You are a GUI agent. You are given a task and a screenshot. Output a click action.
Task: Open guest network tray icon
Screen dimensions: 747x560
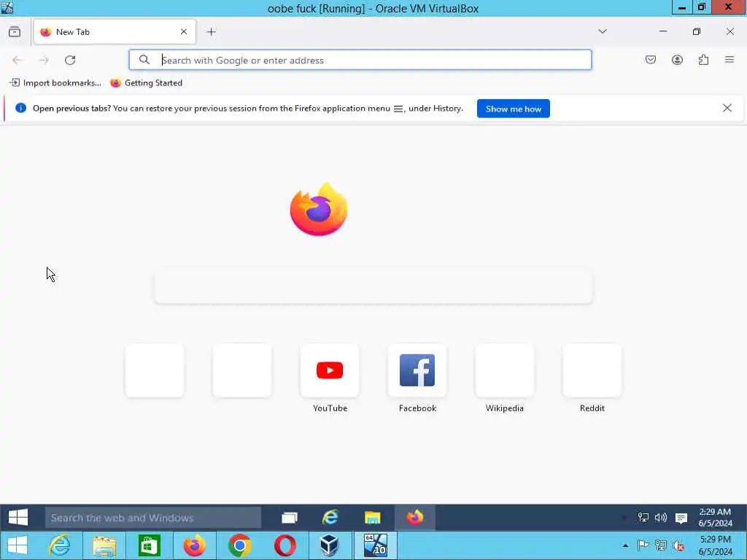643,518
